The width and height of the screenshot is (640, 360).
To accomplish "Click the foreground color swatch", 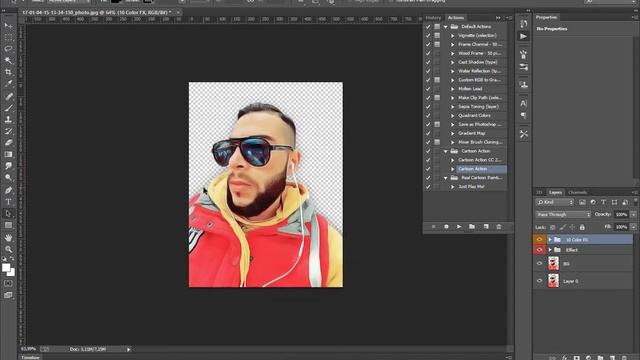I will click(x=6, y=267).
